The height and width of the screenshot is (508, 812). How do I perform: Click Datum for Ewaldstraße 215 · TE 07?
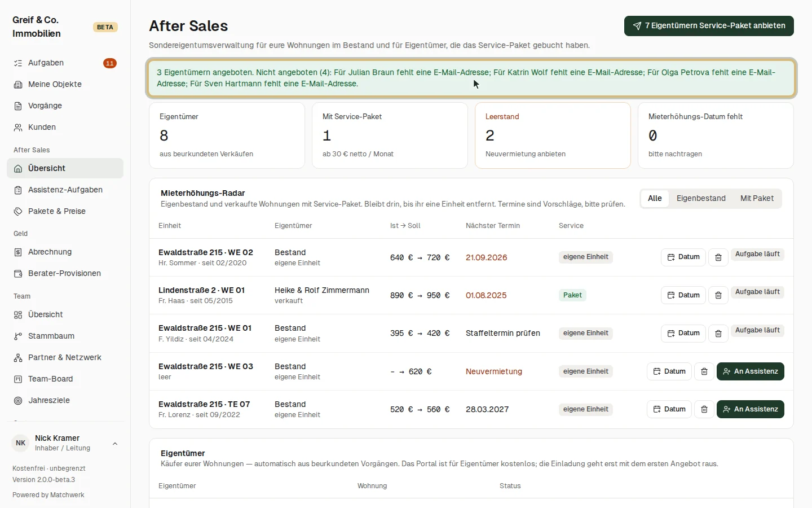669,409
